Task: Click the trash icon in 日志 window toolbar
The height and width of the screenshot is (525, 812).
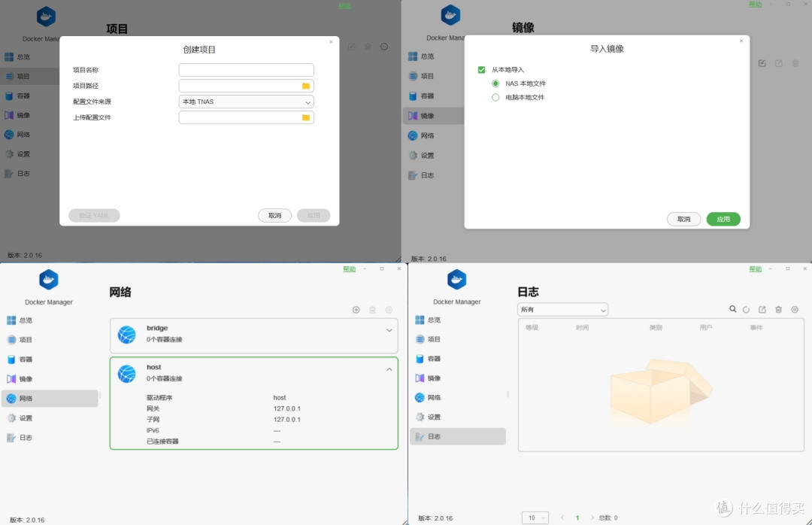Action: point(778,309)
